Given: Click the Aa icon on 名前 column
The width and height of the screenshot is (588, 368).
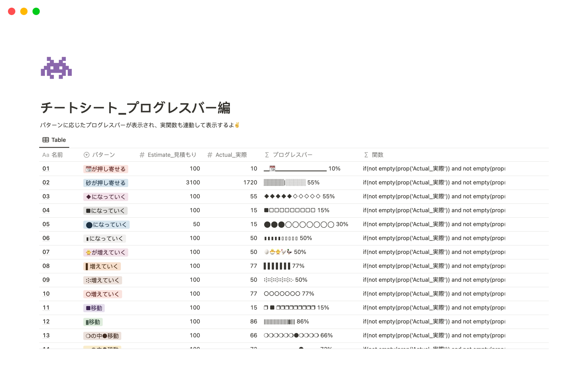Looking at the screenshot, I should tap(46, 155).
